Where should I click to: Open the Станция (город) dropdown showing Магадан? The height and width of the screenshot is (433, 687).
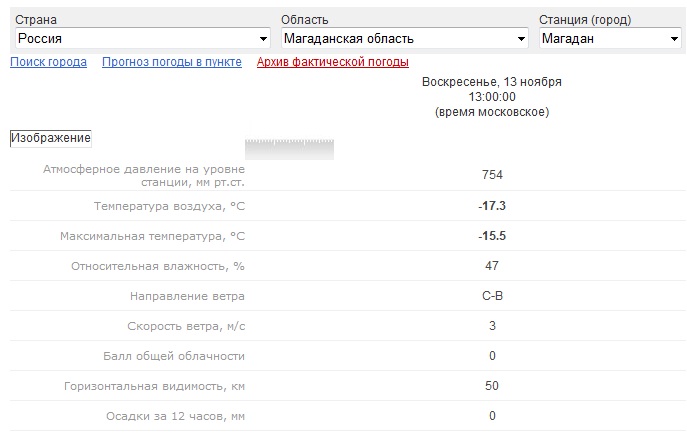pos(610,39)
